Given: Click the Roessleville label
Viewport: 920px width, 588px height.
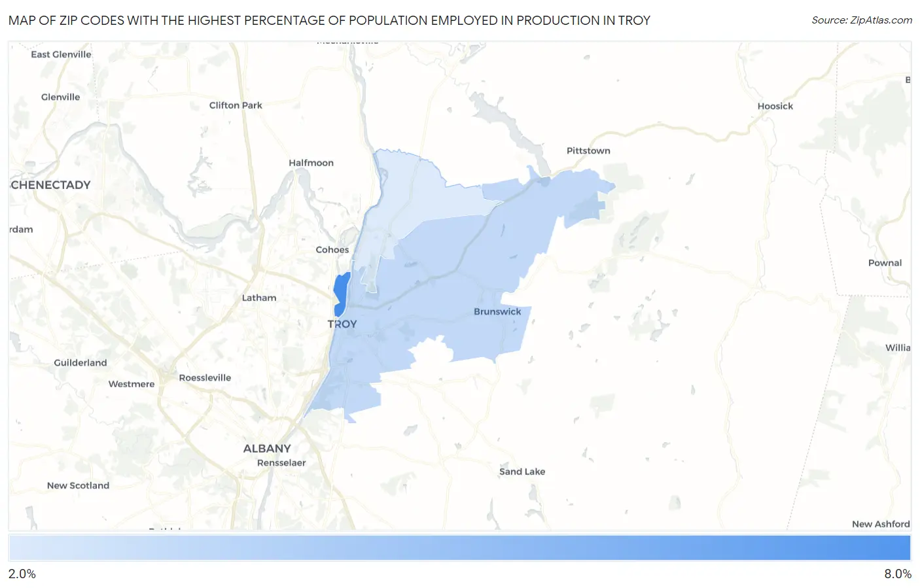Looking at the screenshot, I should tap(205, 378).
